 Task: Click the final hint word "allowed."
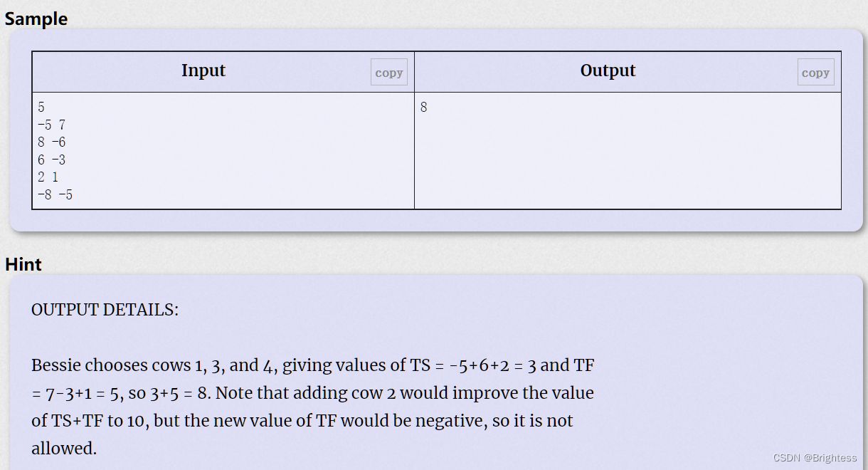pyautogui.click(x=64, y=449)
